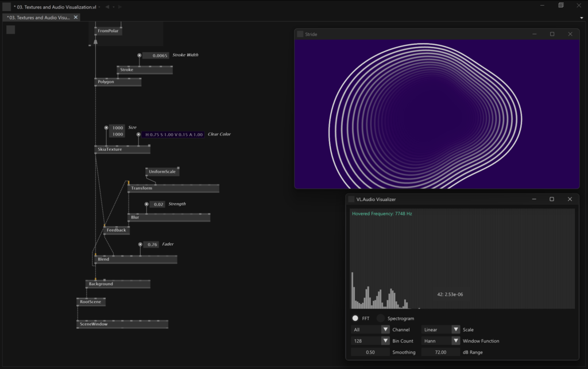Expand the Scale dropdown set to Linear
The height and width of the screenshot is (369, 588).
click(456, 329)
